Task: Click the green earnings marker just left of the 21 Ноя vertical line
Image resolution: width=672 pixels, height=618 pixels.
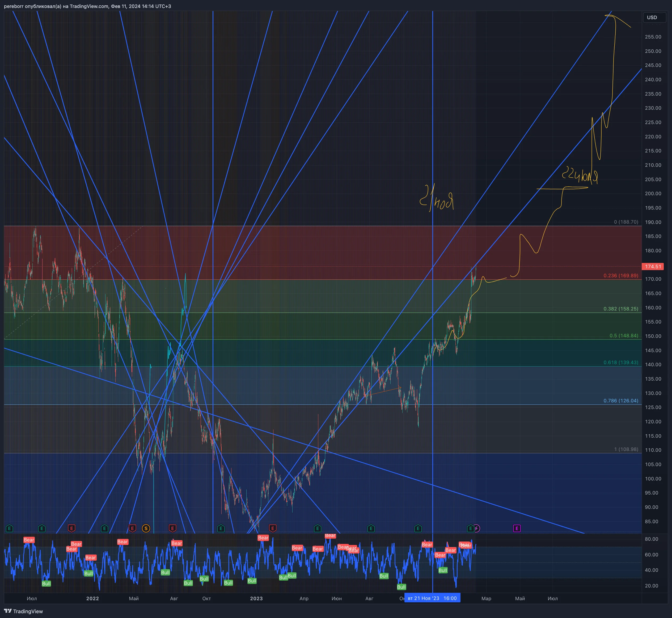Action: tap(418, 529)
